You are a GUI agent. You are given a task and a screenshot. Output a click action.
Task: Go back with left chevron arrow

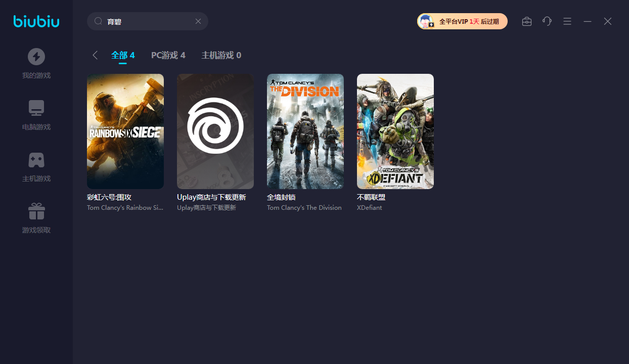coord(95,55)
